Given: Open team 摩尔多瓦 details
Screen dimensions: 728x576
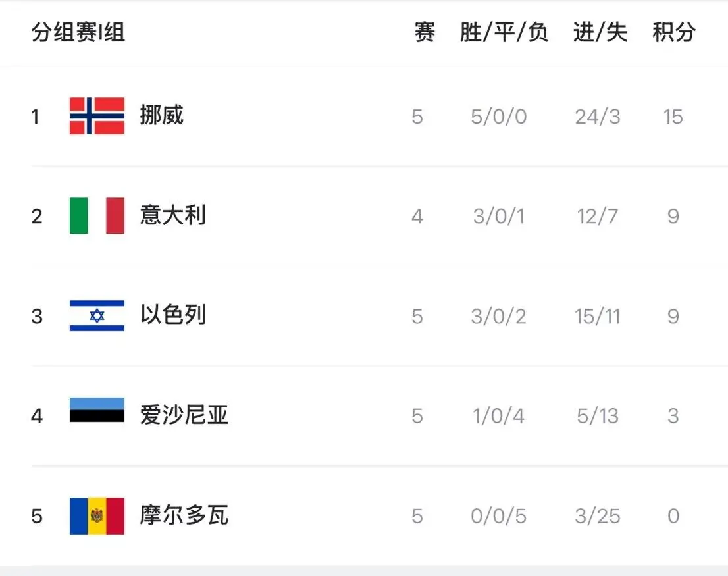Looking at the screenshot, I should coord(184,515).
